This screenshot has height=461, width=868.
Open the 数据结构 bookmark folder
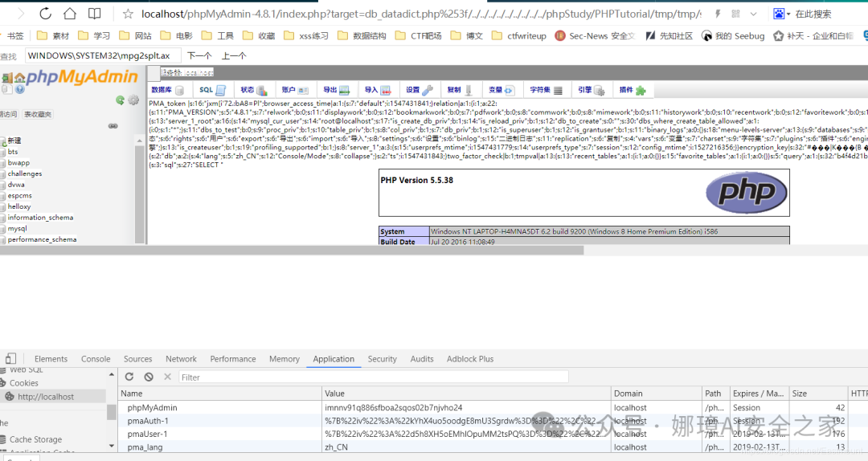362,36
